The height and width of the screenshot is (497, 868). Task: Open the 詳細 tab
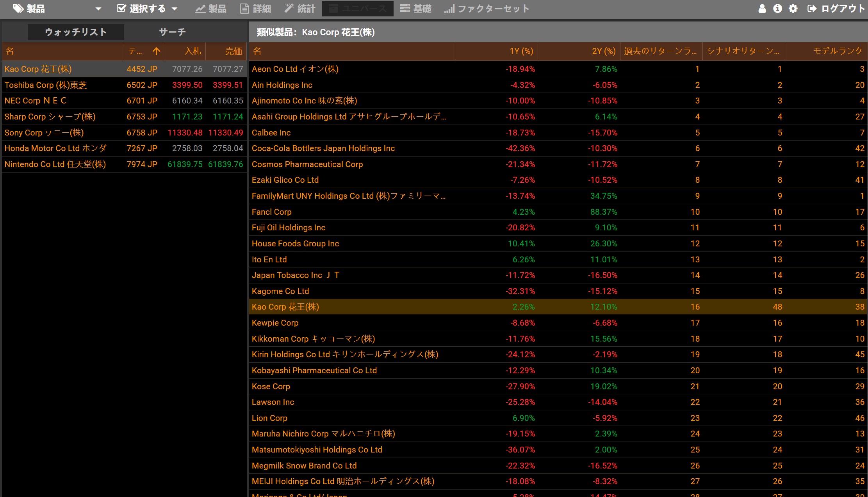click(255, 9)
